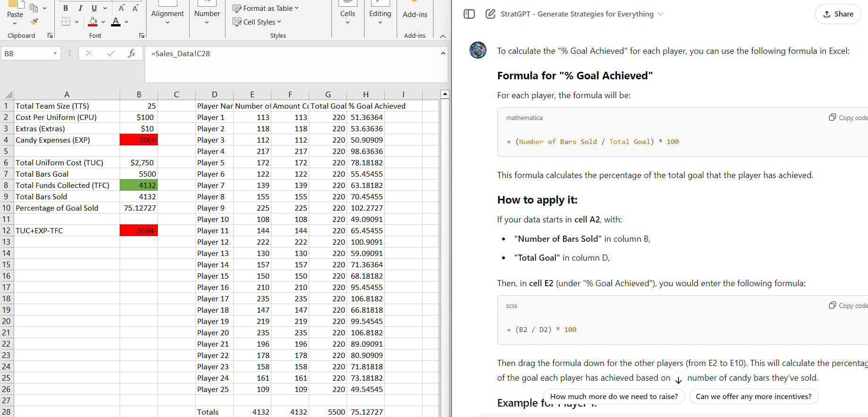
Task: Select Totals label cell in row 28
Action: pyautogui.click(x=214, y=412)
